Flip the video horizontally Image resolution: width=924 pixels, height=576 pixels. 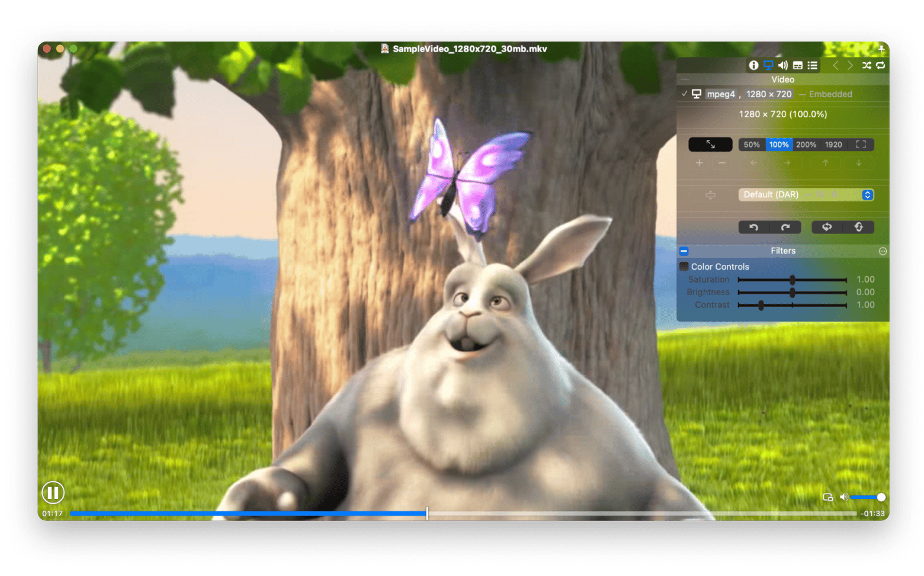827,227
